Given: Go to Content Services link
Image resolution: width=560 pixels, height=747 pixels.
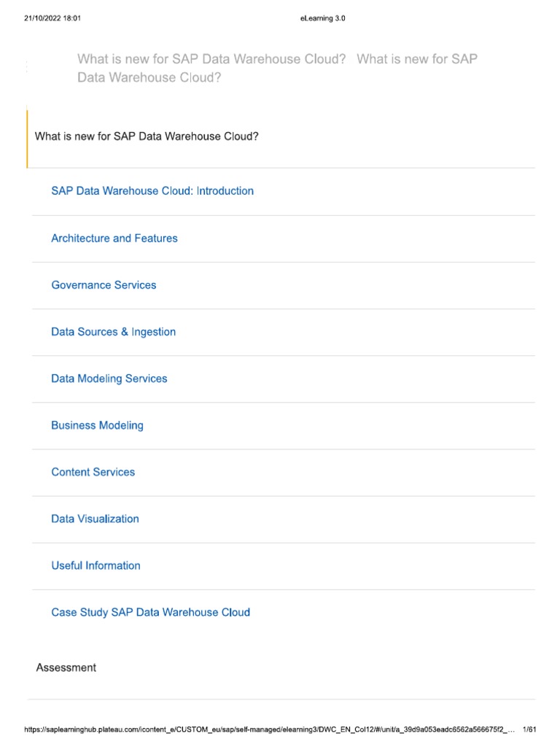Looking at the screenshot, I should tap(93, 472).
